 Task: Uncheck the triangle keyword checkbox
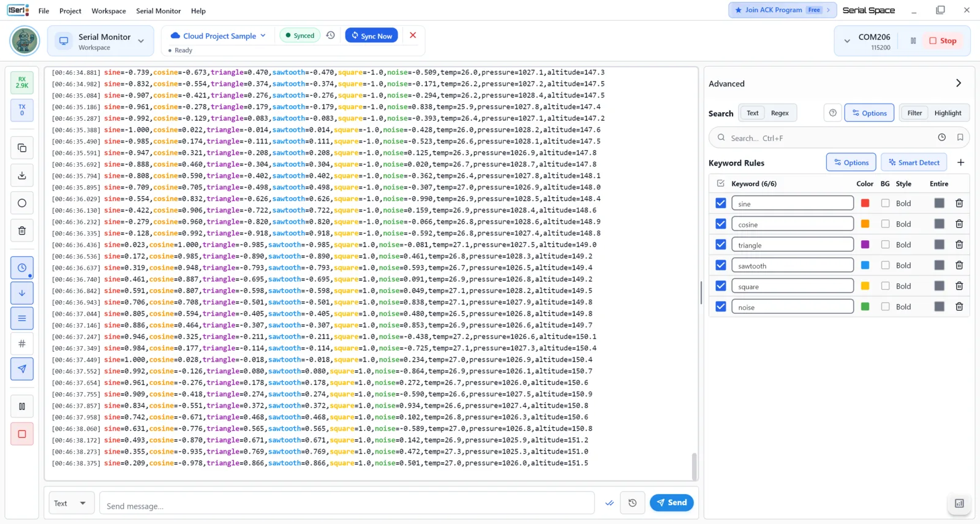pos(721,245)
